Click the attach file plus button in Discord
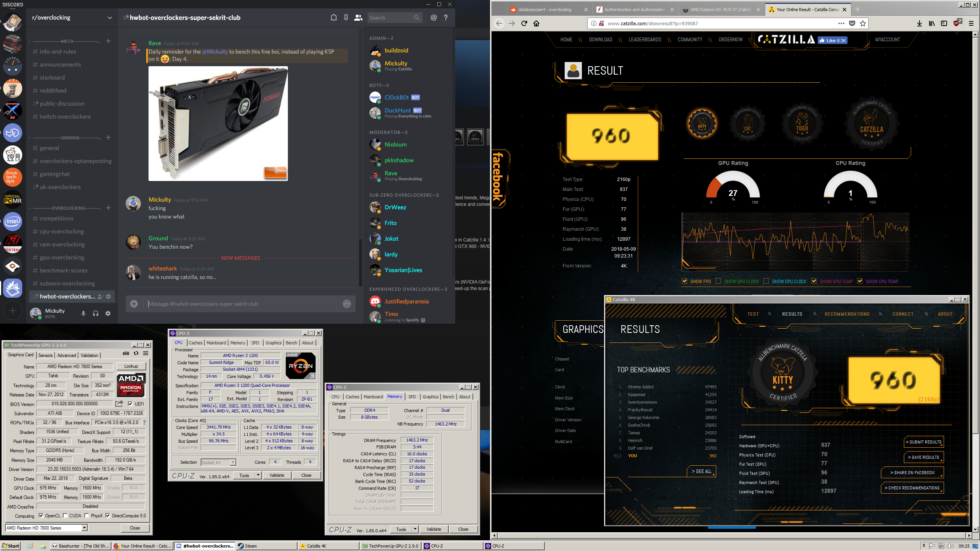 pos(134,304)
